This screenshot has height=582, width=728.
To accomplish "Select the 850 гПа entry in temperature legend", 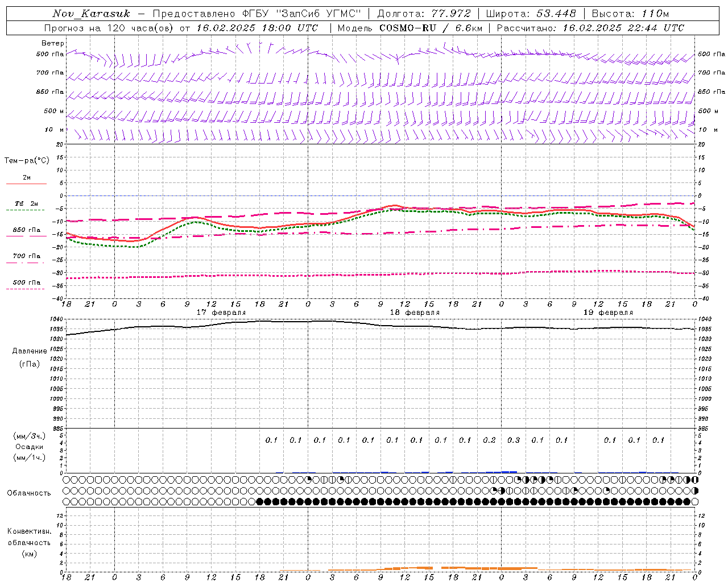I will click(x=27, y=230).
